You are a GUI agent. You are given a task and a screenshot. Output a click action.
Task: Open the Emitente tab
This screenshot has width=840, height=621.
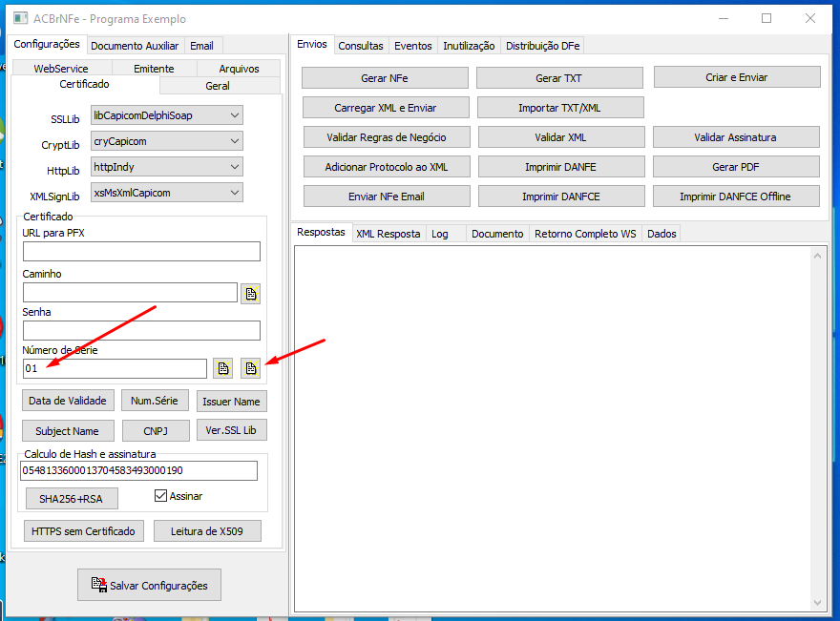click(154, 69)
